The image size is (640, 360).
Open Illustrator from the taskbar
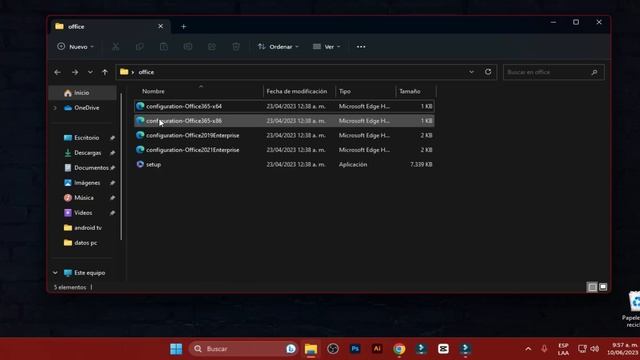[377, 349]
